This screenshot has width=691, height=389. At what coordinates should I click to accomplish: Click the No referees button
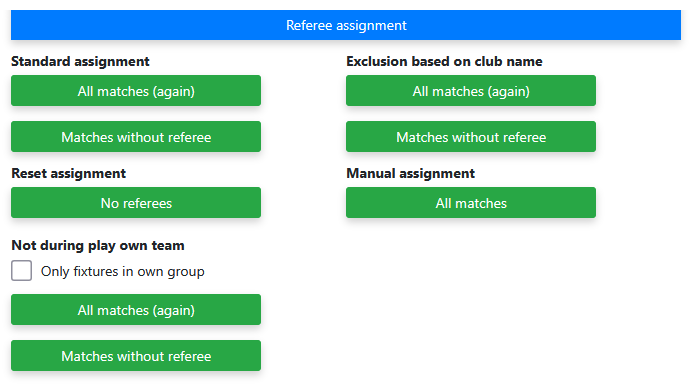136,203
